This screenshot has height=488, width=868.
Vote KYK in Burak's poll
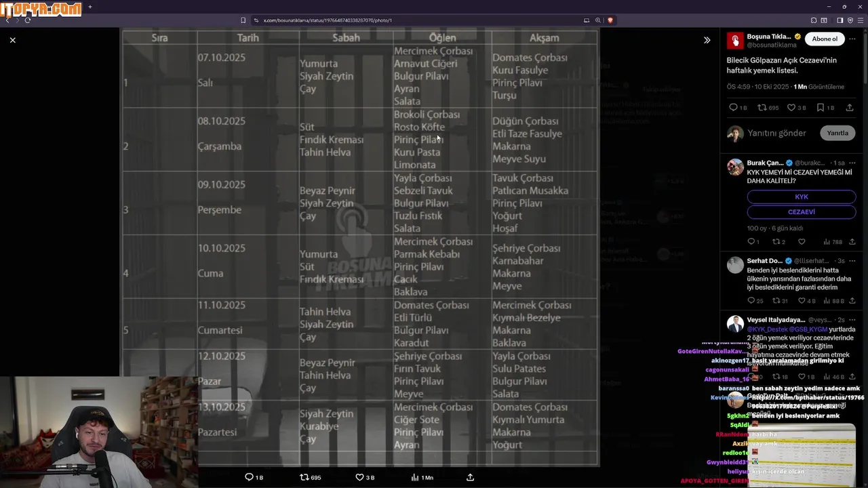pos(802,197)
